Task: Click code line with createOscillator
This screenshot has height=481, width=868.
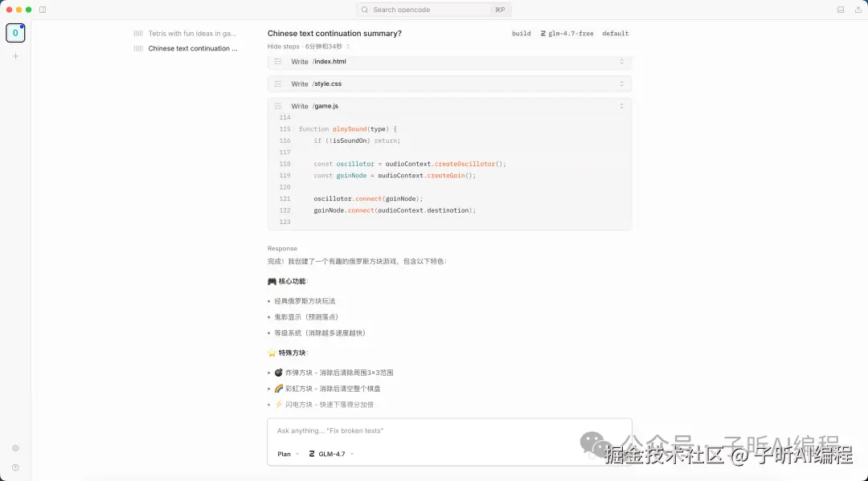Action: 410,164
